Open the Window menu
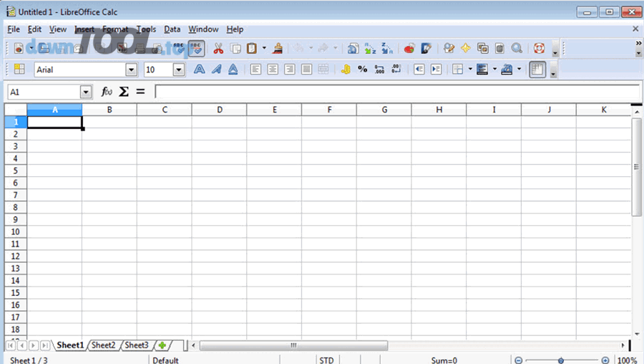This screenshot has width=644, height=364. click(203, 29)
